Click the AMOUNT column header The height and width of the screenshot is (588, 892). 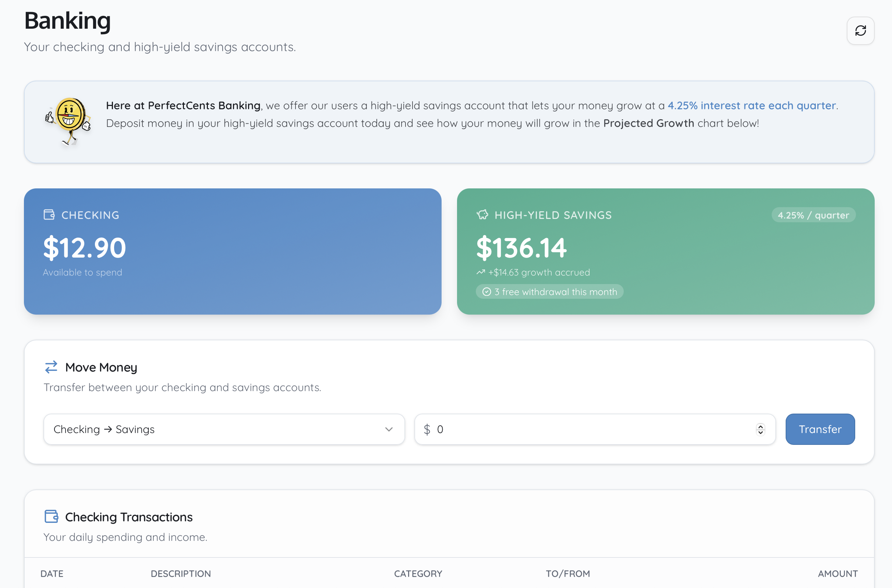pos(837,573)
